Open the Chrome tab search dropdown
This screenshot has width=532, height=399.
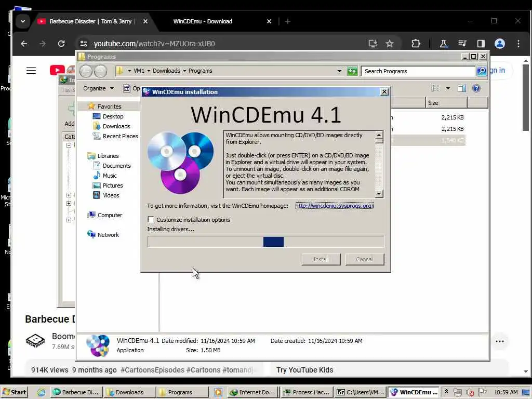(23, 21)
